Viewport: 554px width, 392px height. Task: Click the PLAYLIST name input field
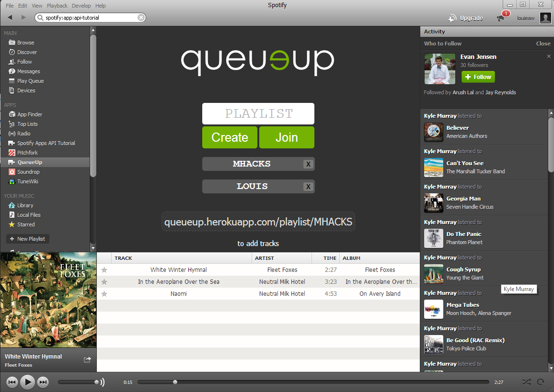tap(258, 113)
